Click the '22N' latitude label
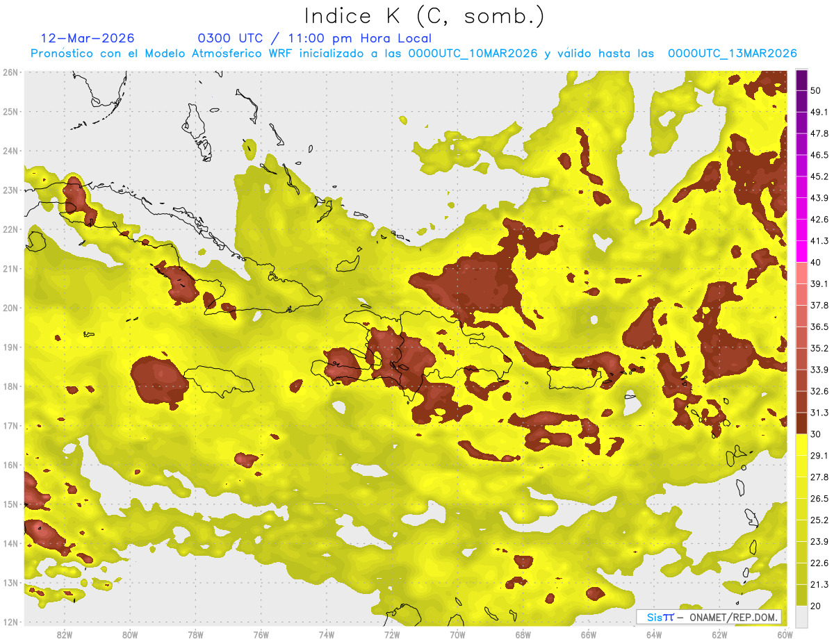This screenshot has width=834, height=644. point(10,229)
